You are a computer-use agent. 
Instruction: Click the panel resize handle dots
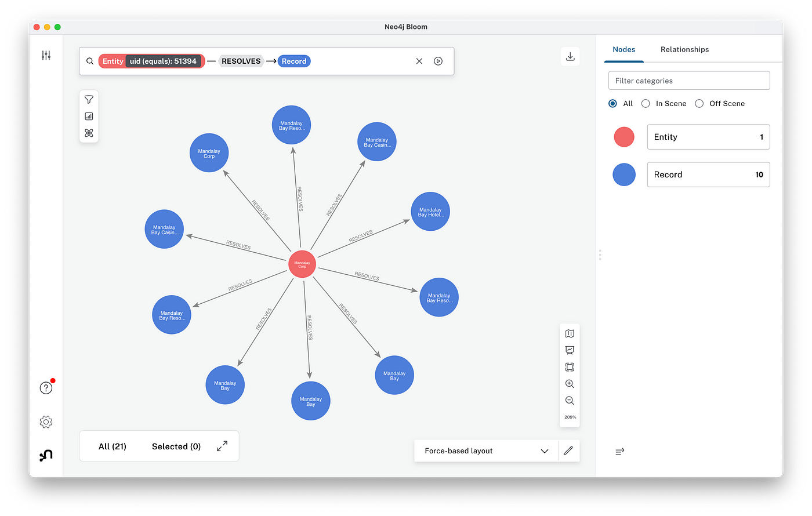(600, 255)
